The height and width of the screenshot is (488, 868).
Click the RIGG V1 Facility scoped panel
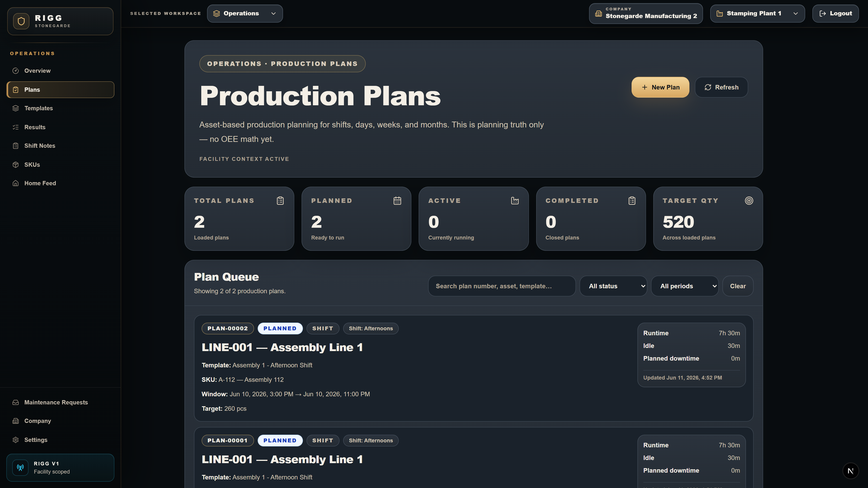(60, 467)
